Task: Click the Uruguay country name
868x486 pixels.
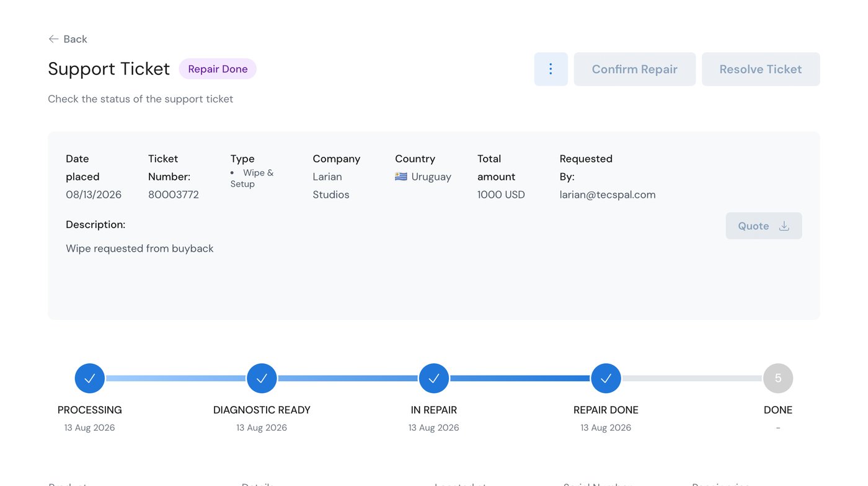Action: tap(432, 177)
